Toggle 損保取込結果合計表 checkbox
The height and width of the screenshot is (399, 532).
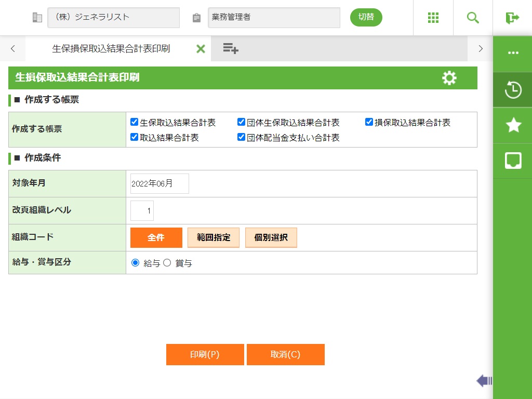coord(369,123)
